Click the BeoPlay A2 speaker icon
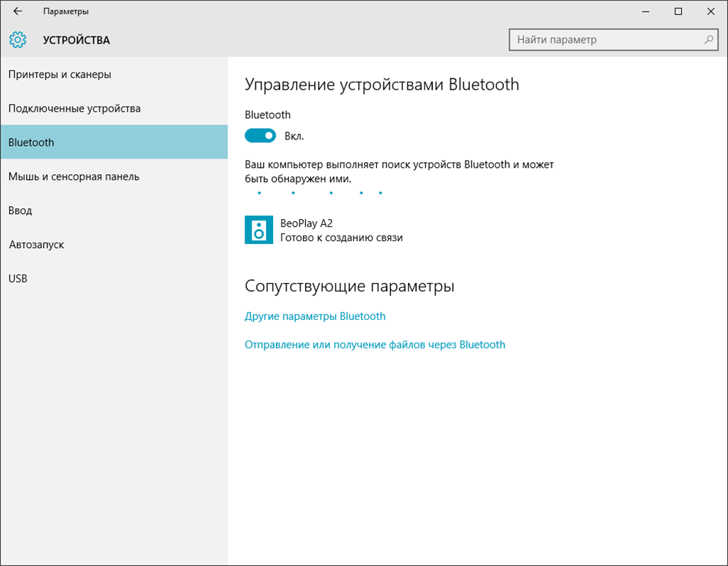The image size is (728, 566). (259, 230)
